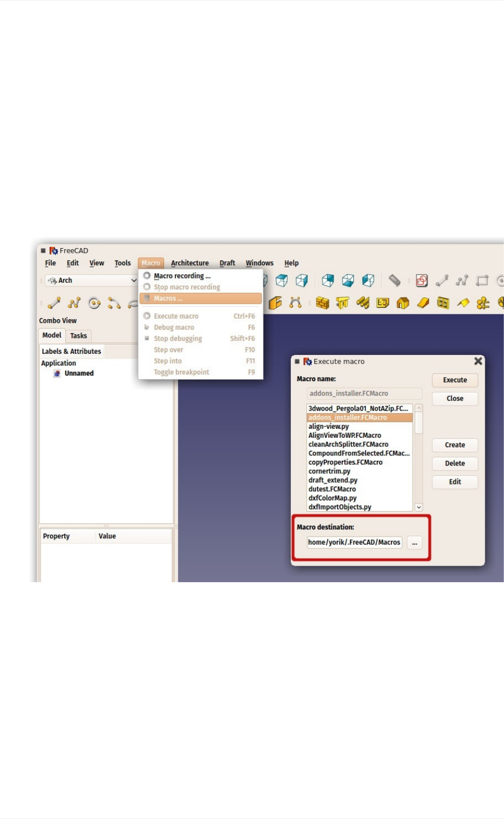
Task: Switch to Right view cube icon
Action: click(x=302, y=280)
